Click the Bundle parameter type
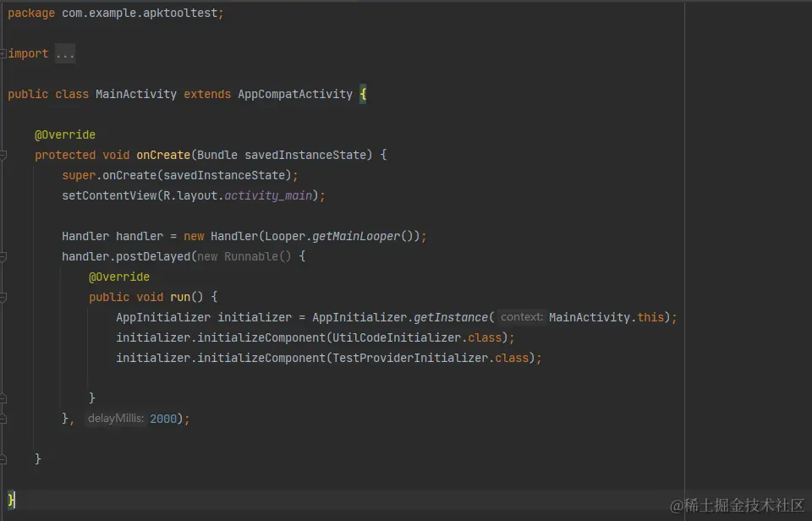 (x=217, y=155)
